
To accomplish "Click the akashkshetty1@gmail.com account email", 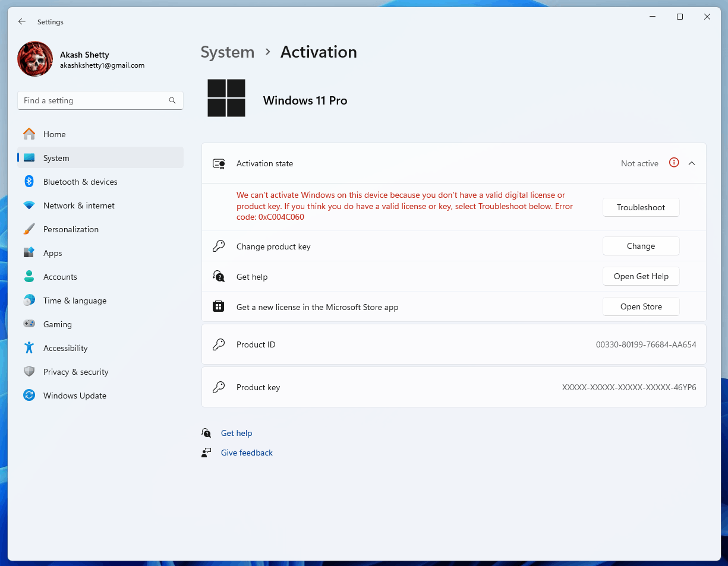I will point(102,65).
